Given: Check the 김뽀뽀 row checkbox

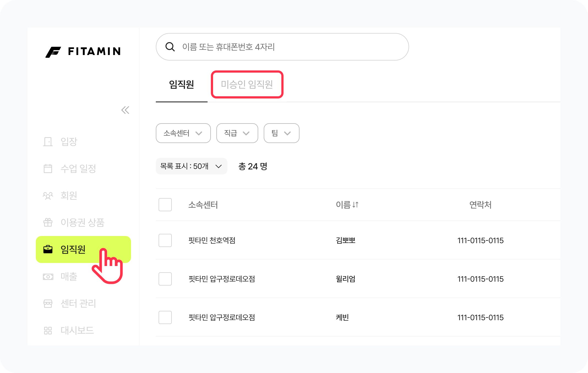Looking at the screenshot, I should pos(165,240).
